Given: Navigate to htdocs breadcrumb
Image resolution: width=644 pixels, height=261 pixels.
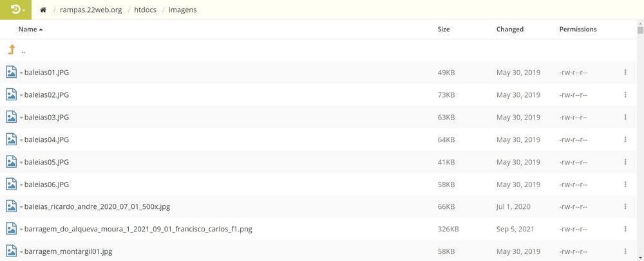Looking at the screenshot, I should point(145,10).
